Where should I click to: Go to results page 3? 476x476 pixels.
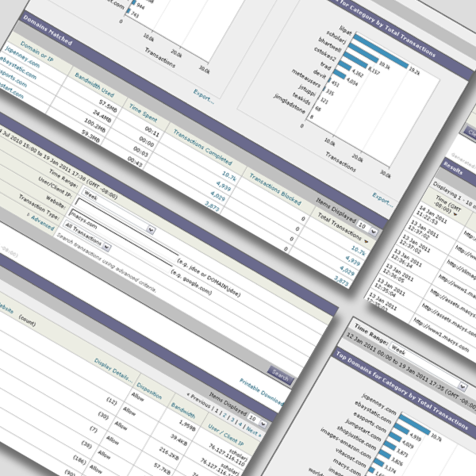point(232,420)
